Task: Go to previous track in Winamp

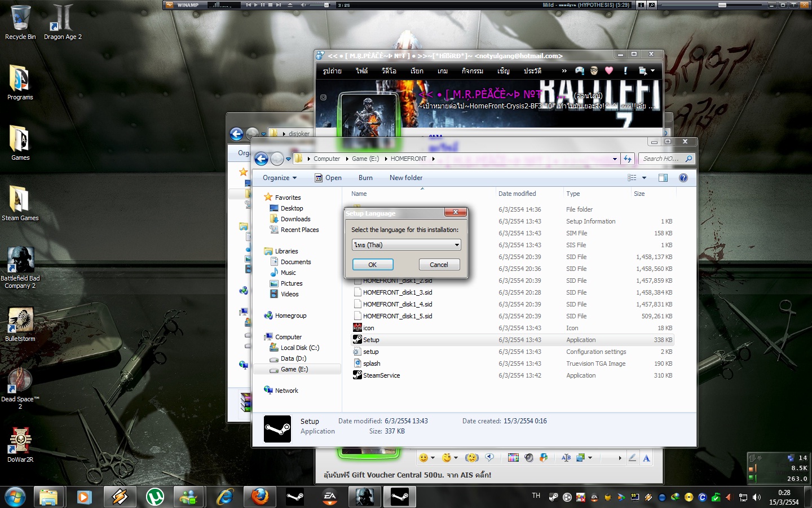Action: coord(248,5)
